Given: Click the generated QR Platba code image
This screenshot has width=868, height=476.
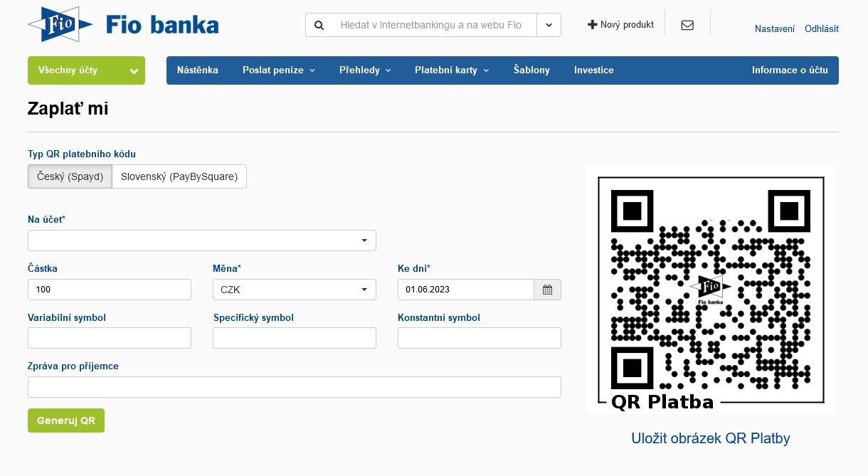Looking at the screenshot, I should [x=710, y=290].
